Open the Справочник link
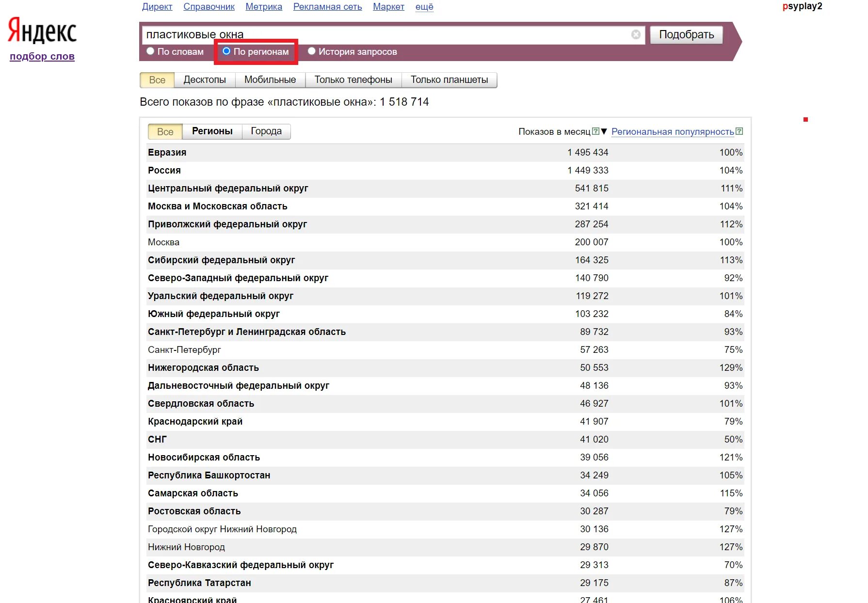 (209, 7)
